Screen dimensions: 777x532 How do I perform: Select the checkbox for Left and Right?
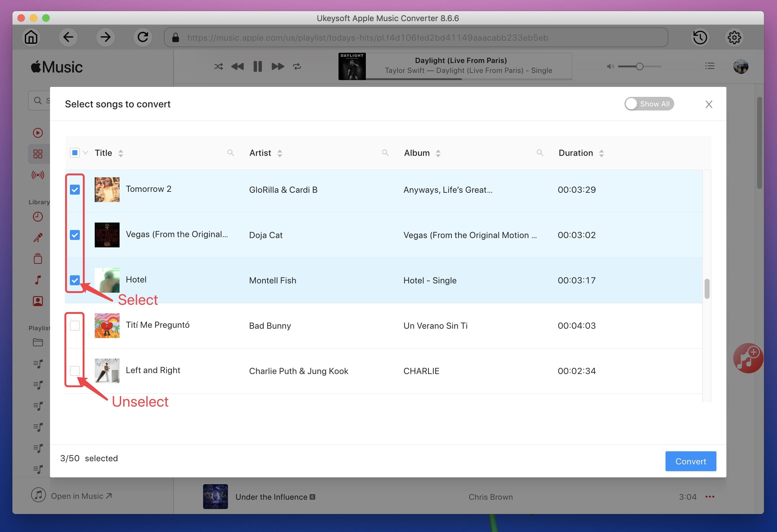point(75,371)
